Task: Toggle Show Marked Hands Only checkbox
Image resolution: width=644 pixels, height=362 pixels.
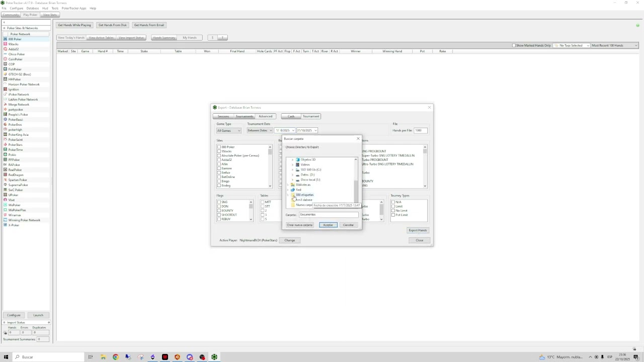Action: [514, 45]
